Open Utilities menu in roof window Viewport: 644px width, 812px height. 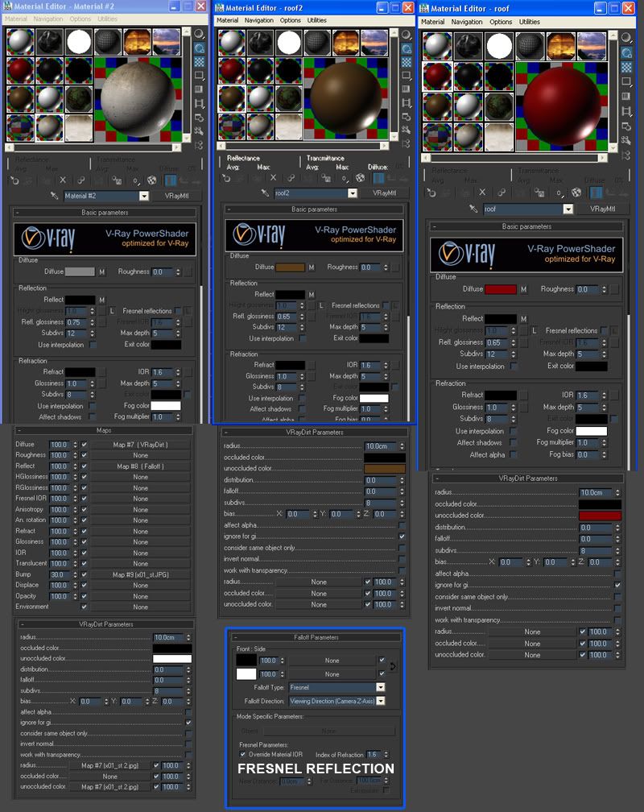[529, 22]
